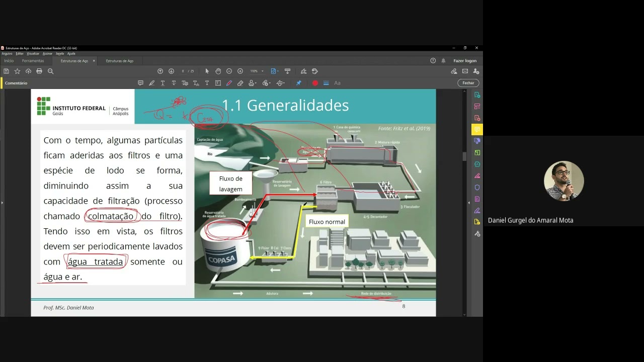
Task: Select the replace text tool
Action: [185, 83]
